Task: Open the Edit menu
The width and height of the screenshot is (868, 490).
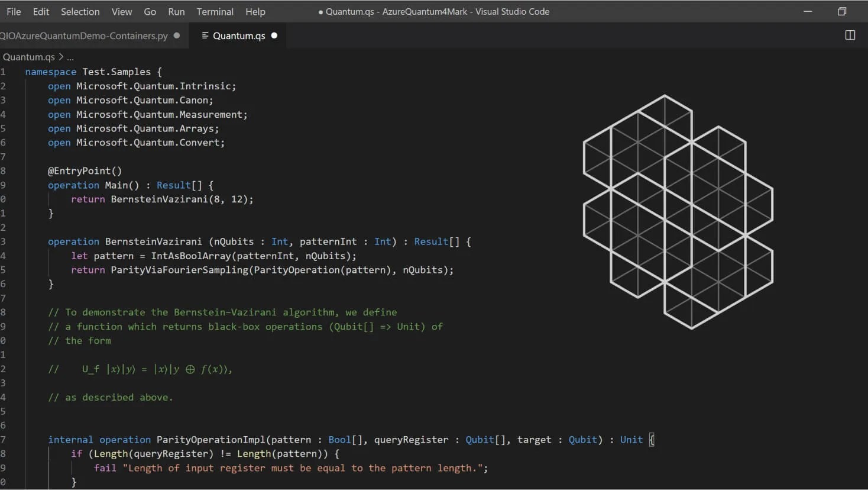Action: (x=41, y=12)
